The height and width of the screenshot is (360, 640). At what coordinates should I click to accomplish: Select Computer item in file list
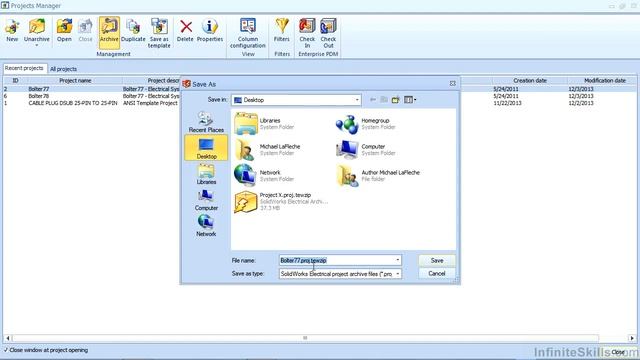[x=366, y=150]
